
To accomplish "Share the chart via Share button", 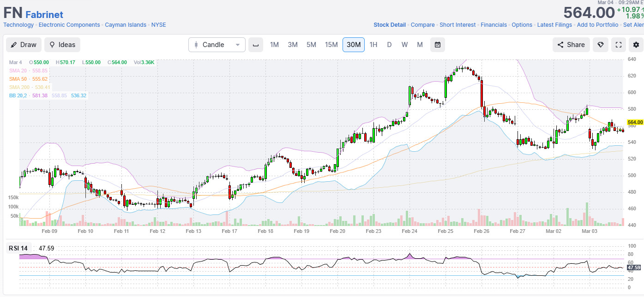I will tap(571, 45).
